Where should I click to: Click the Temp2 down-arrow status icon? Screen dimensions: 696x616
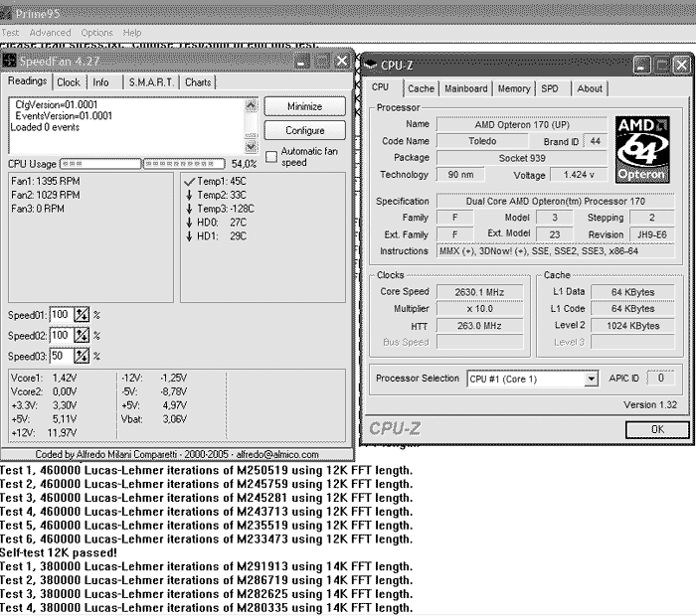click(189, 195)
